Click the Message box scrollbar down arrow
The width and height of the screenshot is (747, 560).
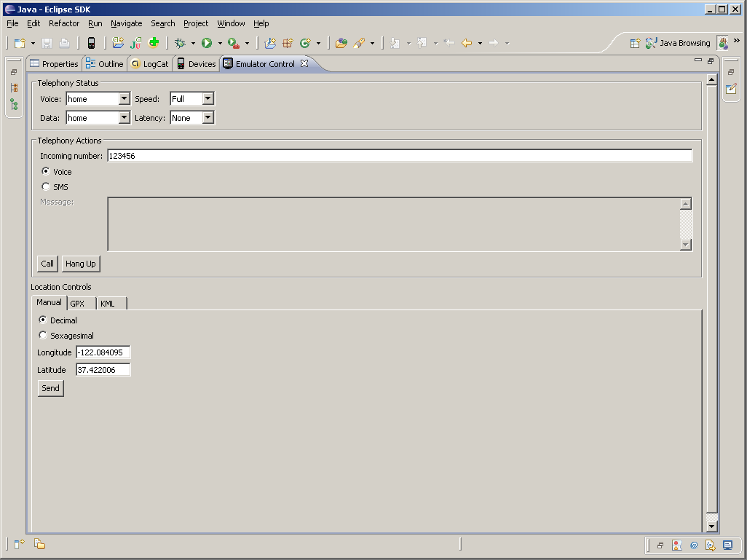[x=686, y=245]
